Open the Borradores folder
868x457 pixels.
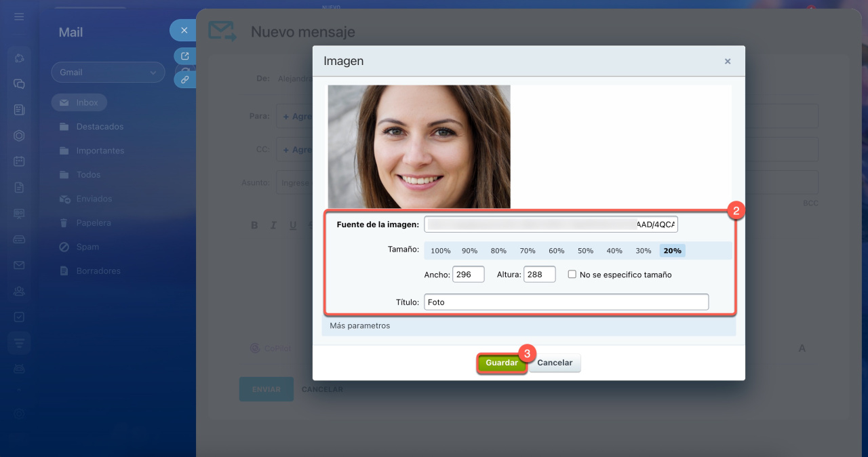click(x=98, y=271)
